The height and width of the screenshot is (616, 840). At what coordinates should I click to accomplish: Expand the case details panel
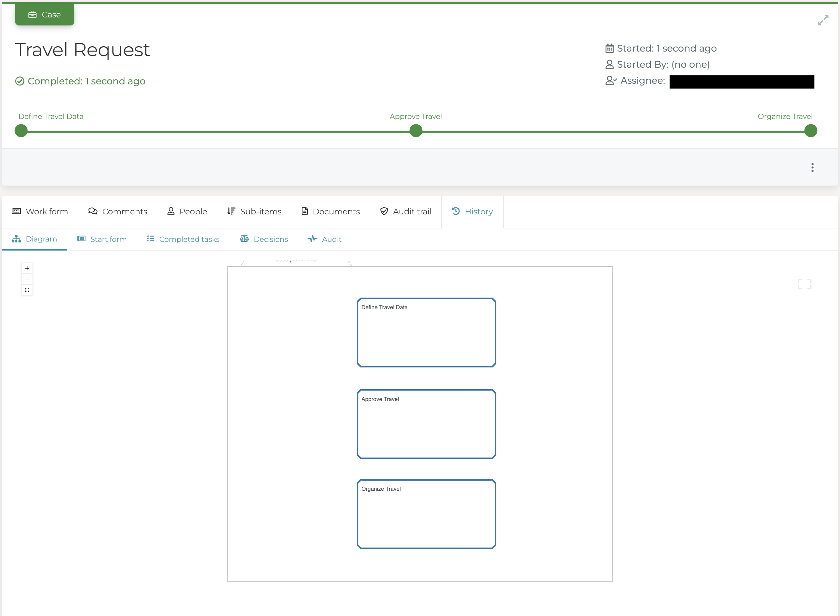point(823,20)
